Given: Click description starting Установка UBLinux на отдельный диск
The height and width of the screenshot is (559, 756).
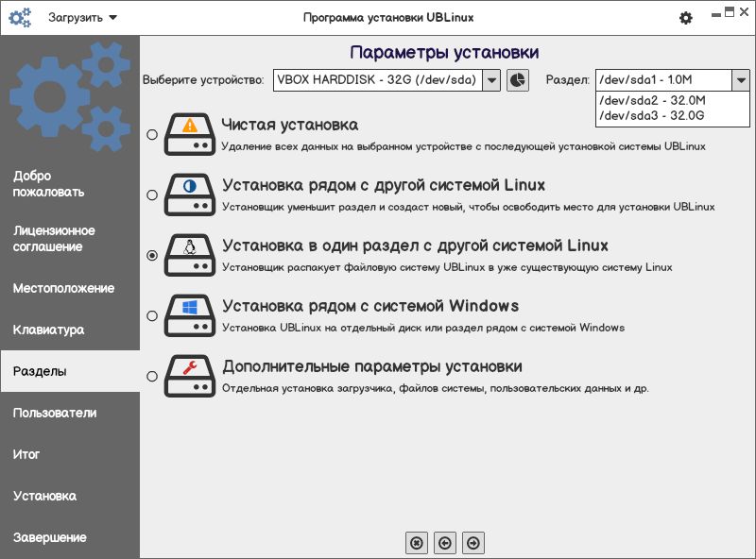Looking at the screenshot, I should click(x=423, y=328).
